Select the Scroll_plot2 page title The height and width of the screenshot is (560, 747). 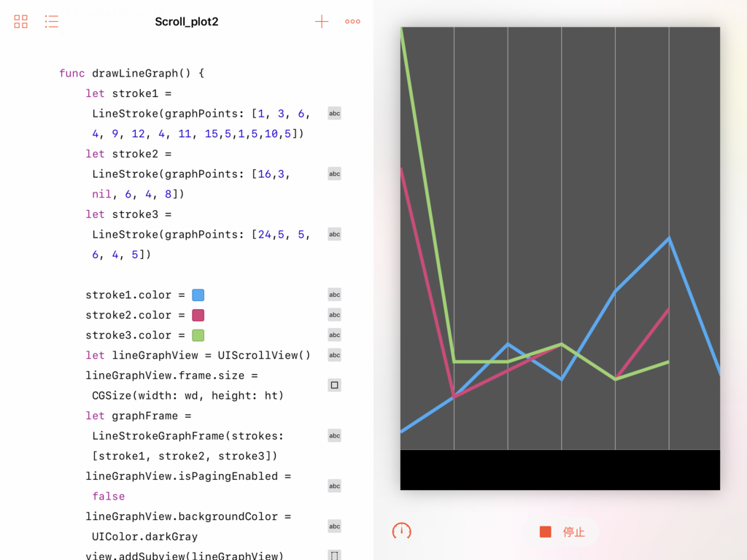point(187,22)
